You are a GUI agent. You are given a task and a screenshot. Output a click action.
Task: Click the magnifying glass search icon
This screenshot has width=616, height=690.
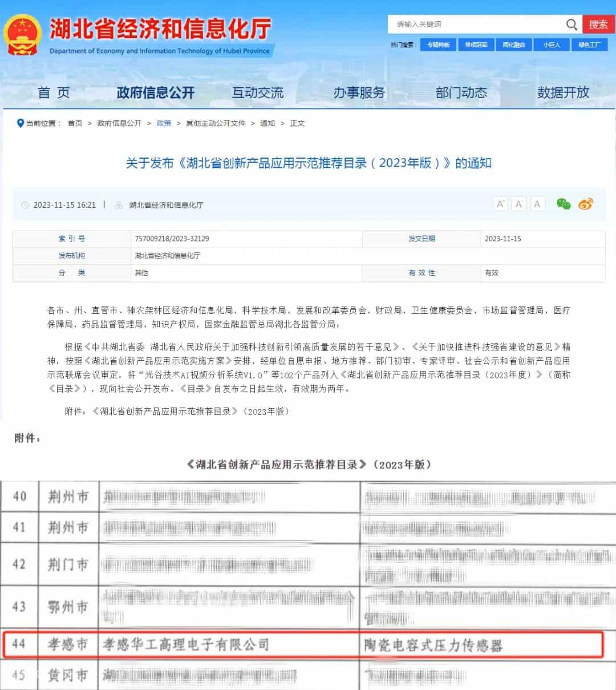571,25
